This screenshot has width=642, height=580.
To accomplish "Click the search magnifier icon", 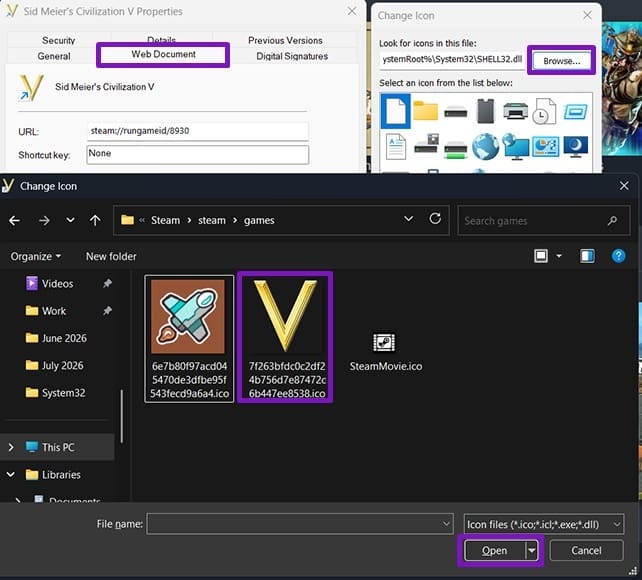I will tap(613, 221).
